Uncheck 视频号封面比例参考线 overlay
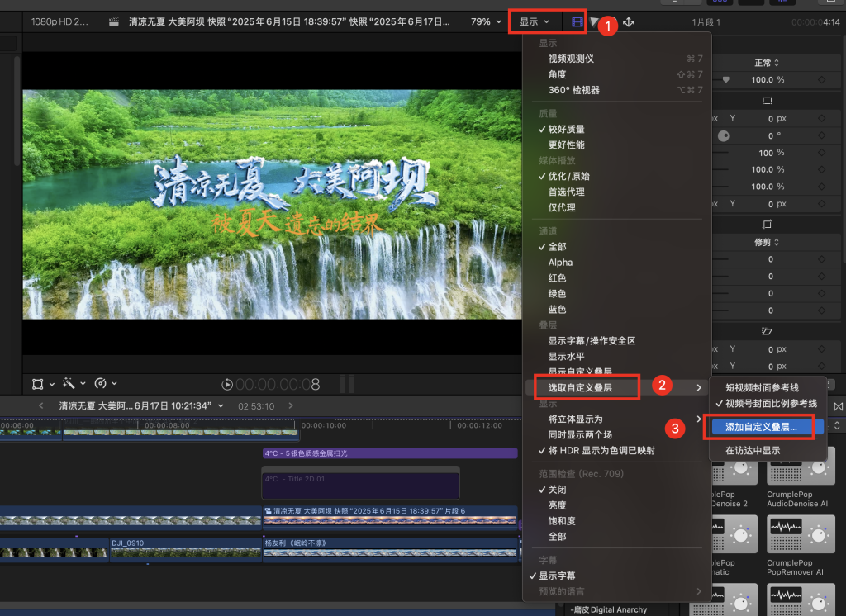 [770, 403]
